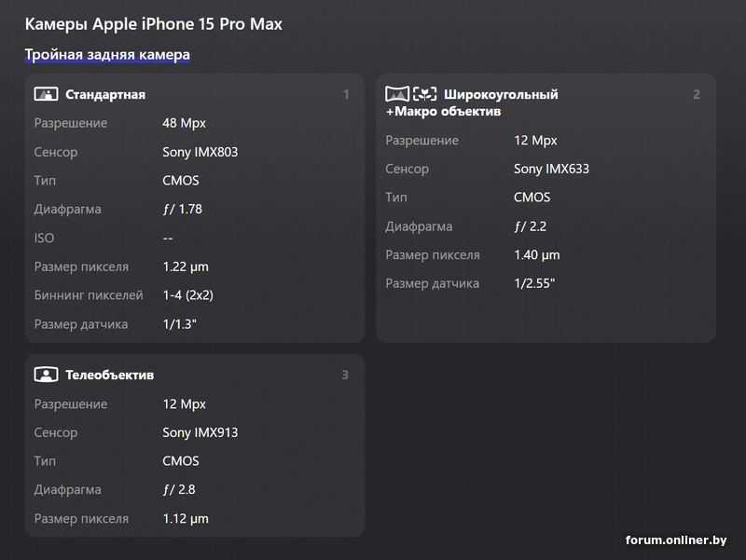Select the "Телеобъектив" camera card title
The height and width of the screenshot is (560, 746).
coord(110,376)
